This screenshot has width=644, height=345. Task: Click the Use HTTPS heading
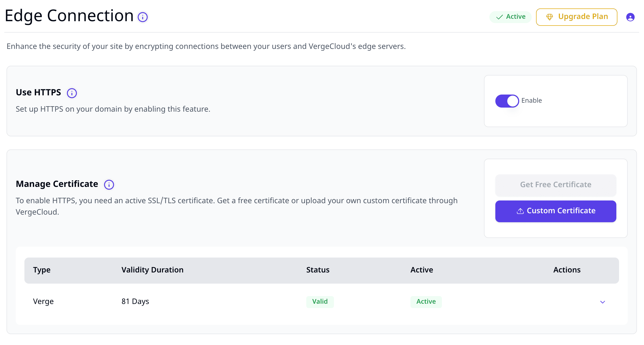[39, 93]
